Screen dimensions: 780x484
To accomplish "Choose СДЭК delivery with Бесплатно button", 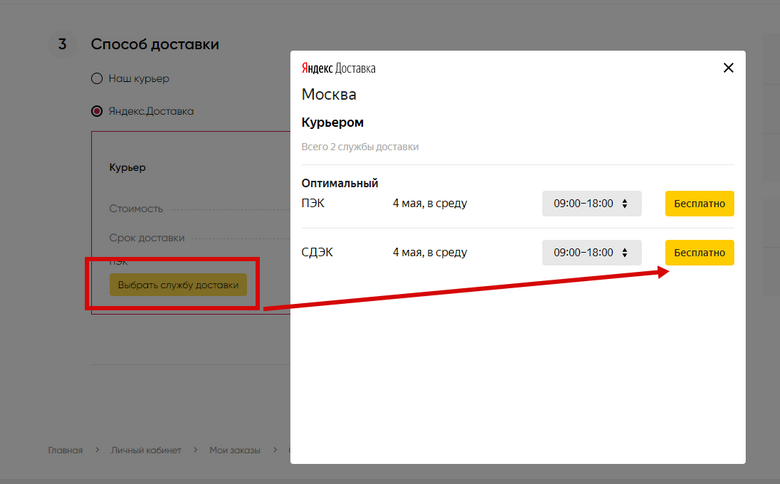I will 699,253.
